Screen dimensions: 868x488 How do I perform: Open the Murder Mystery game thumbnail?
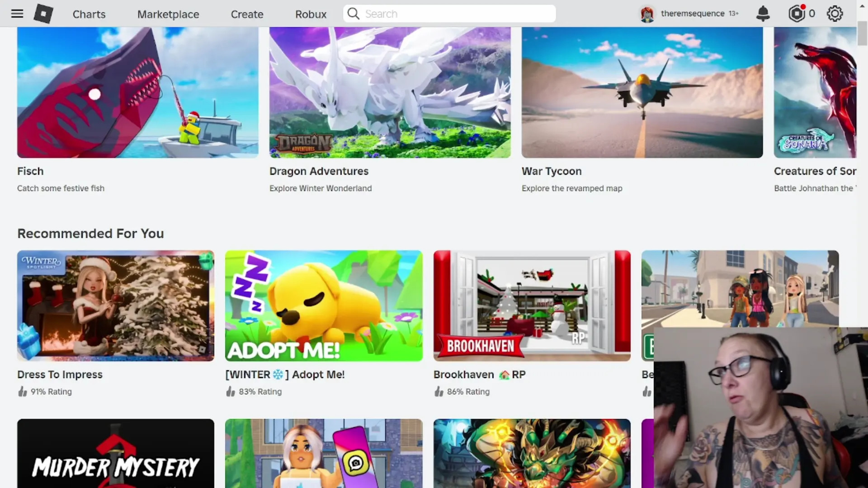point(116,453)
